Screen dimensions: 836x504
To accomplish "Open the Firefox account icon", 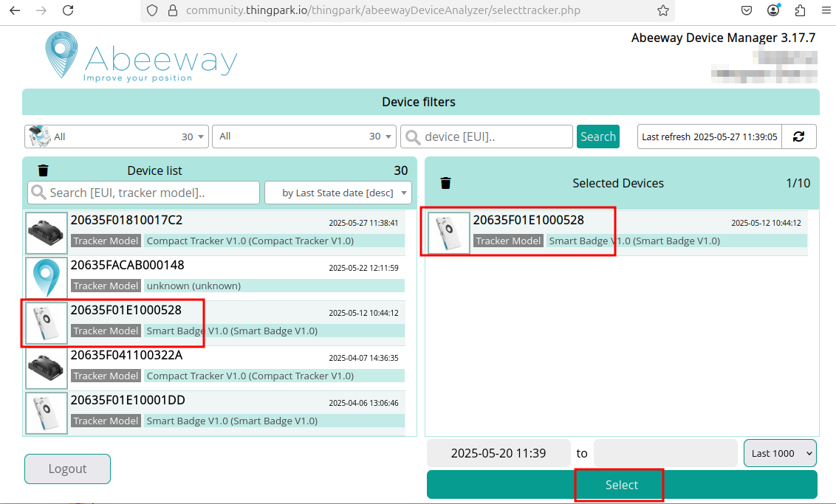I will [773, 10].
